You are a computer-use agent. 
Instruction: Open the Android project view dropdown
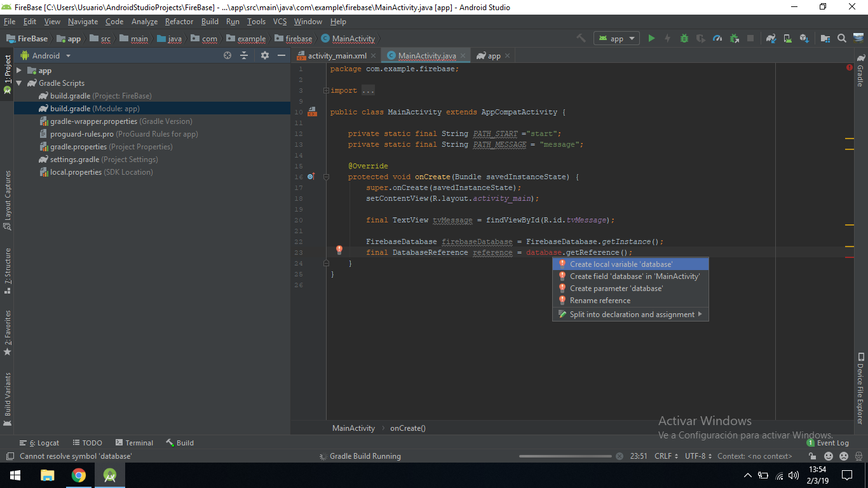click(45, 55)
